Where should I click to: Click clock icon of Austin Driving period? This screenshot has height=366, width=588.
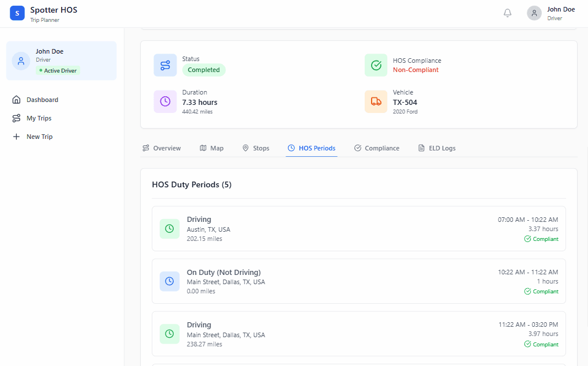coord(170,228)
